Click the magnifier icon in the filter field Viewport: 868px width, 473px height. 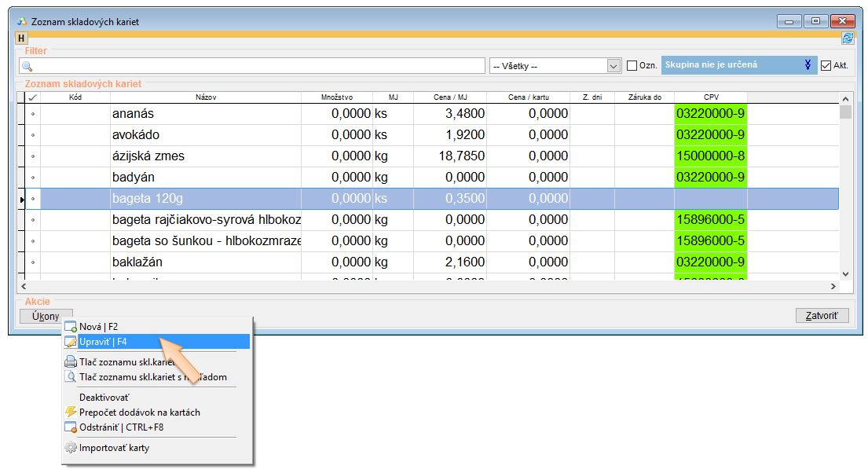[x=27, y=66]
